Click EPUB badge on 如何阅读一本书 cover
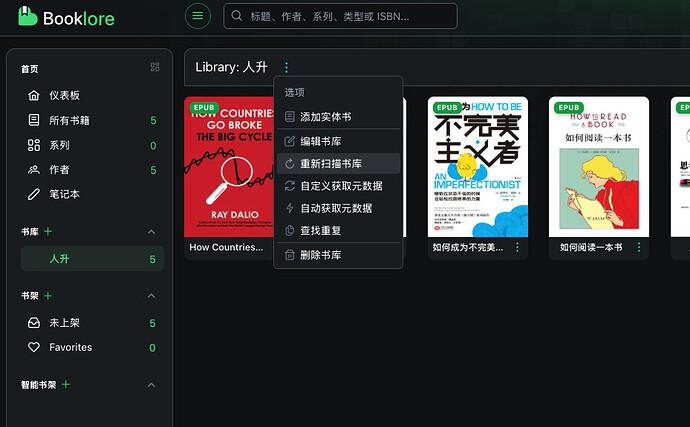Viewport: 690px width, 427px height. tap(569, 107)
